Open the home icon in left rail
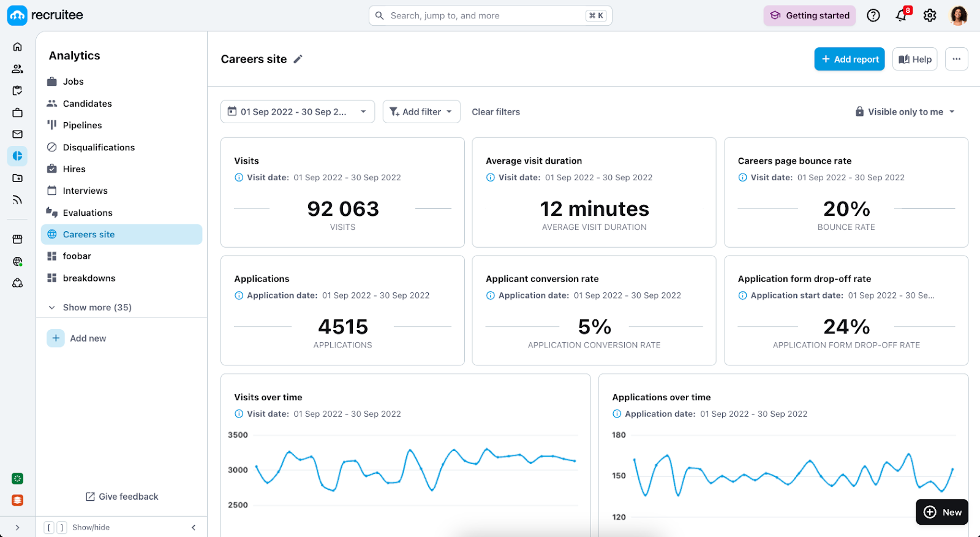The image size is (980, 537). click(x=18, y=47)
